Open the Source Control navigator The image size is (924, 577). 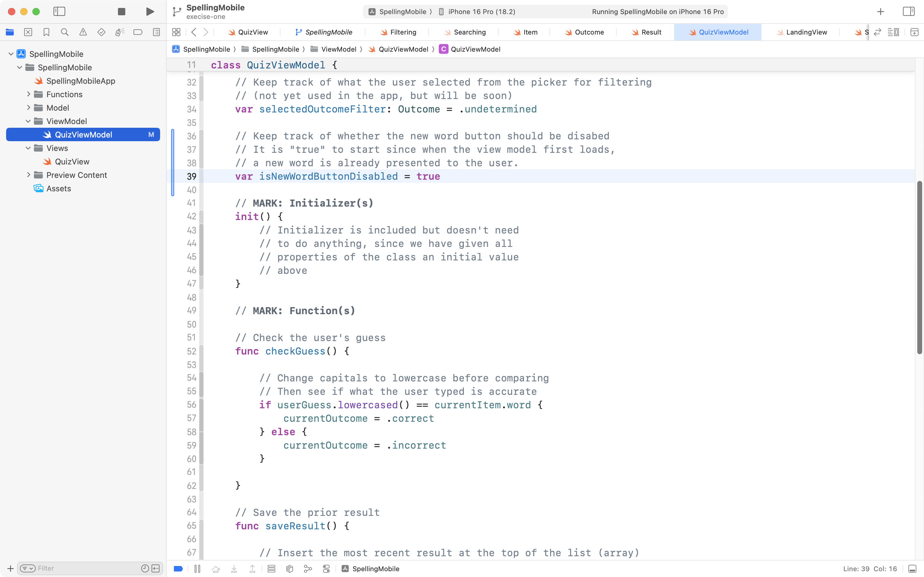coord(28,32)
